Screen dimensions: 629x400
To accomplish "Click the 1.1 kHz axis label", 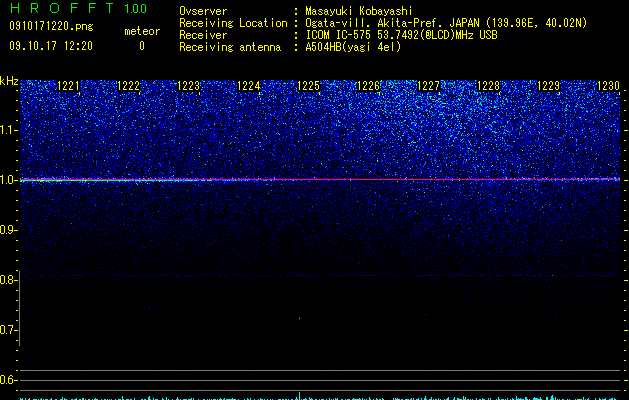I will click(9, 130).
